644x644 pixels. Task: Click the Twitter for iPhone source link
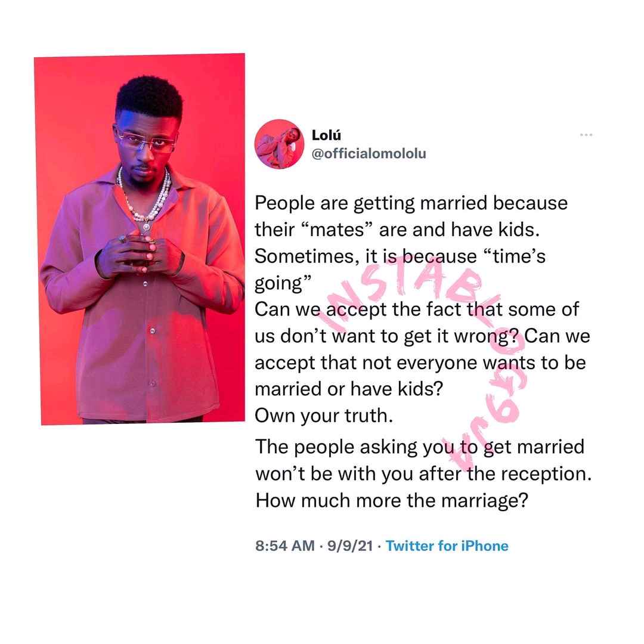click(447, 546)
